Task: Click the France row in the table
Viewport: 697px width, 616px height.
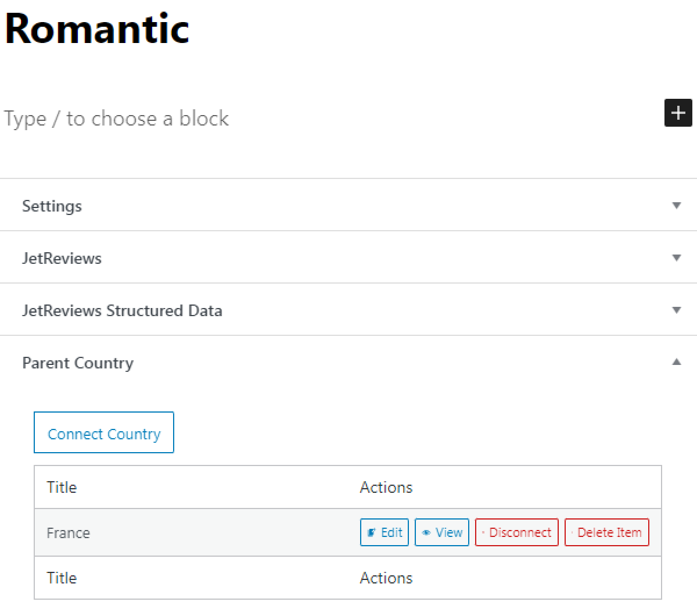Action: [x=68, y=532]
